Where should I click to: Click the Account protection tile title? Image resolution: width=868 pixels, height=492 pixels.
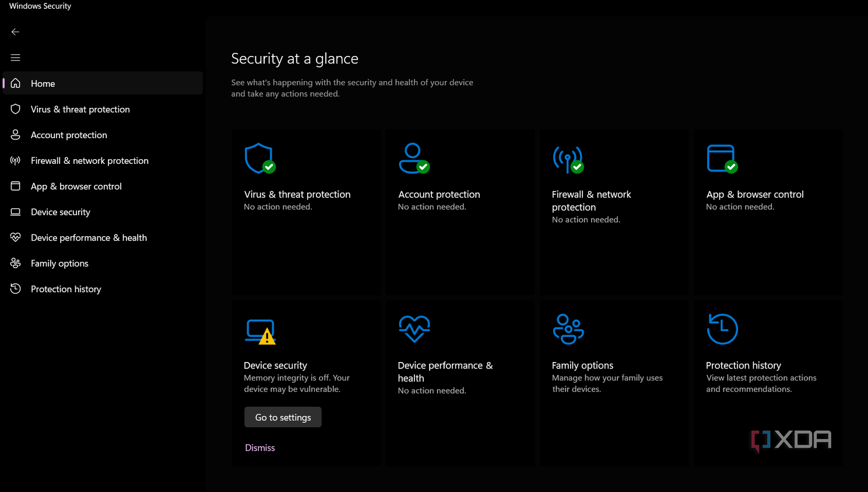[439, 195]
